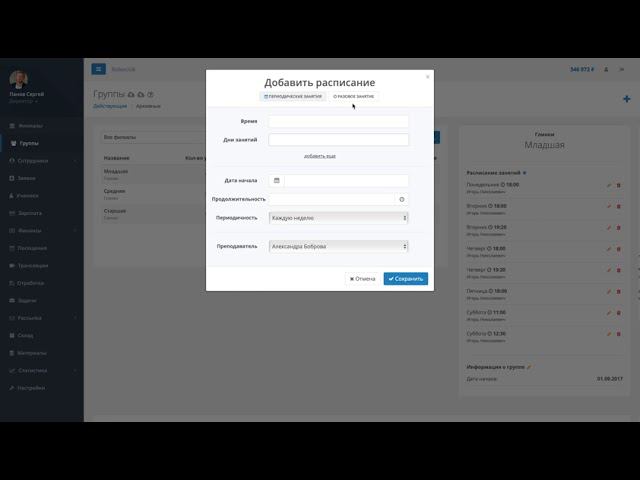Viewport: 640px width, 480px height.
Task: Edit the Вторник 18:00 schedule entry
Action: 609,207
